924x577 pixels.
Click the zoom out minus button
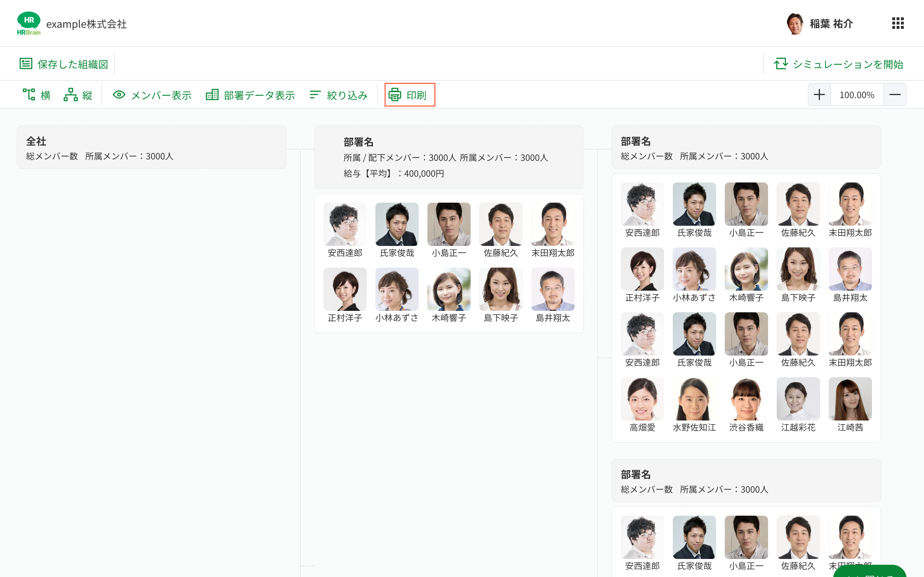[x=895, y=94]
